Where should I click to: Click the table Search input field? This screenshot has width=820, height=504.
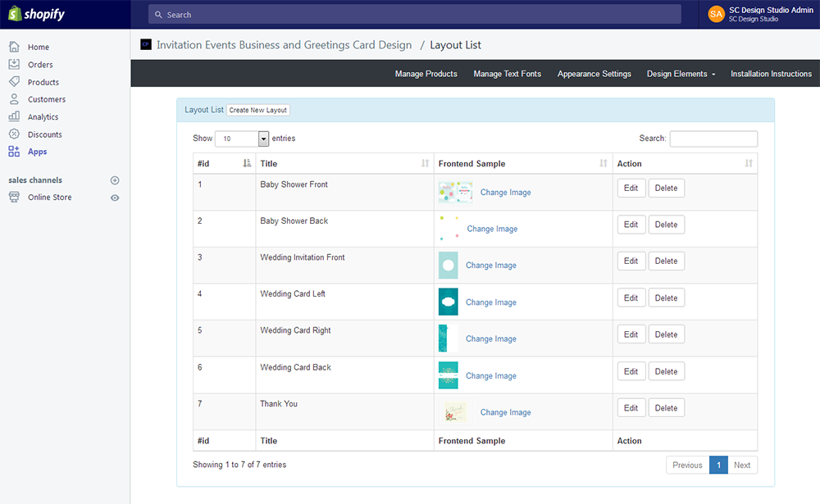coord(713,138)
